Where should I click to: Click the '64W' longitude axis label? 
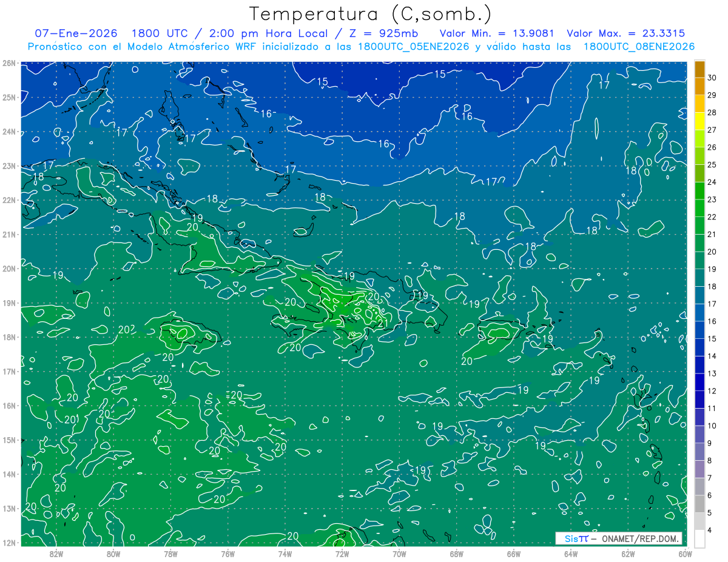click(571, 553)
